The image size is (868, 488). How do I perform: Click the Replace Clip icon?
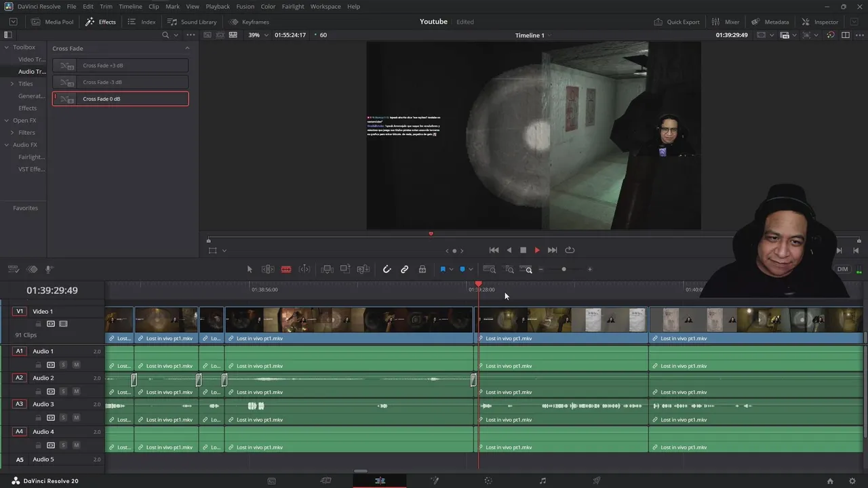363,269
